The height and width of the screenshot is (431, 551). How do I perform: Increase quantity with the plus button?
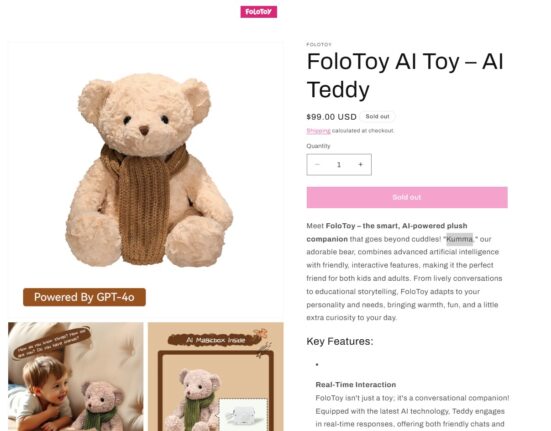tap(361, 164)
